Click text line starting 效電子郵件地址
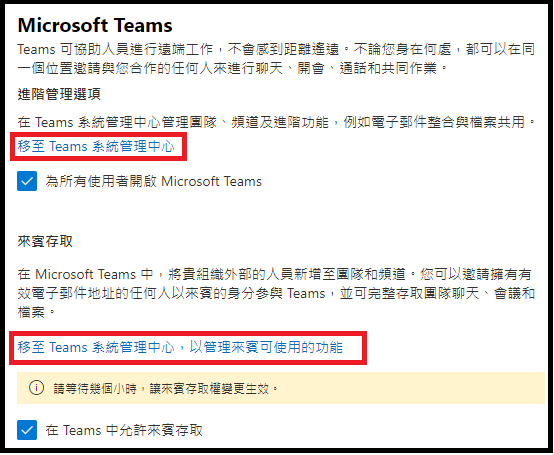Viewport: 554px width, 455px height. point(276,293)
